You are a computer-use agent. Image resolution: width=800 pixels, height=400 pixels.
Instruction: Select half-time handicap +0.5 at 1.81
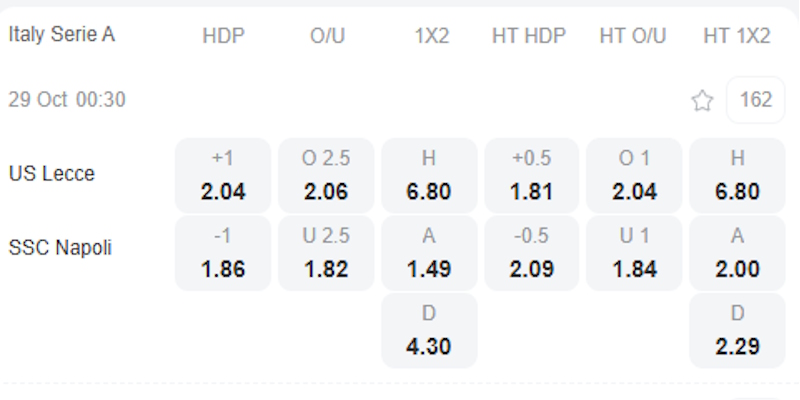click(x=532, y=176)
